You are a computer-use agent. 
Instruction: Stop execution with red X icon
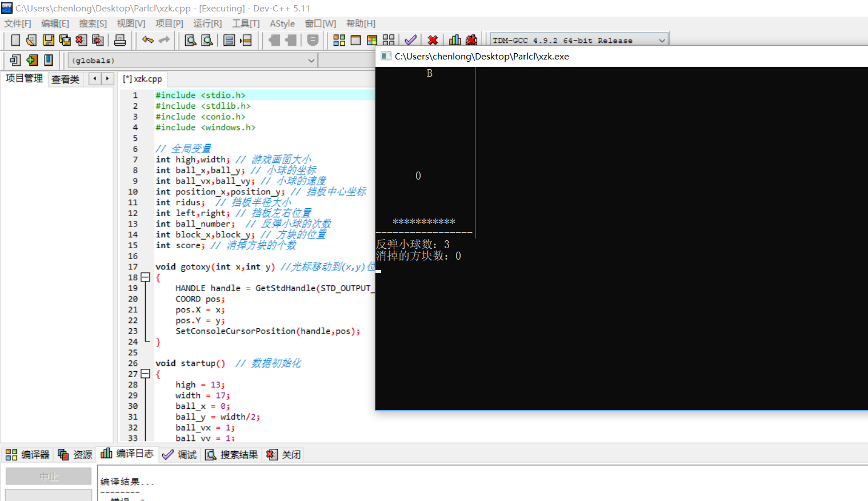433,40
